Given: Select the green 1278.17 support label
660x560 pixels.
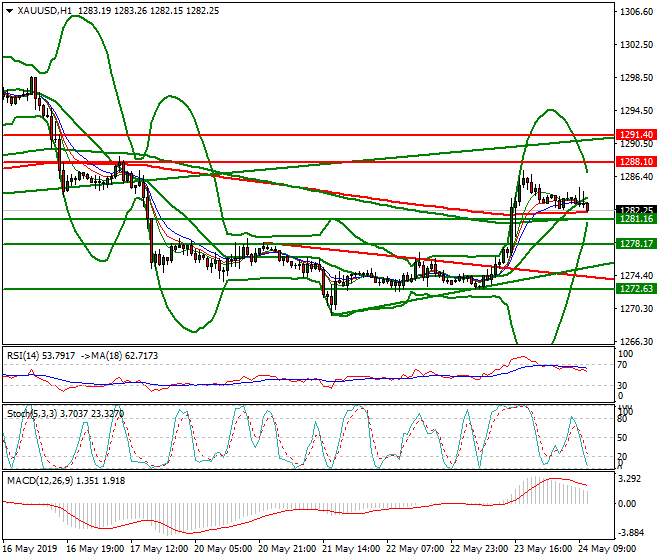Looking at the screenshot, I should coord(636,243).
